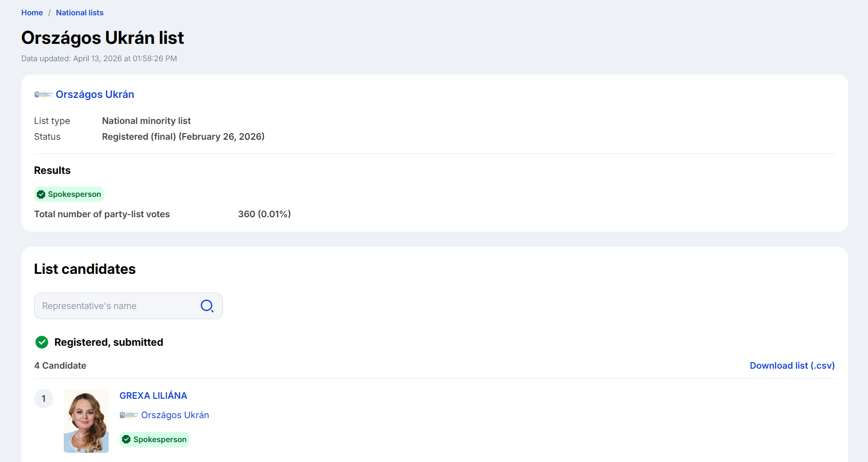Screen dimensions: 868x462
Task: Click the Spokesperson badge under Results
Action: click(x=69, y=194)
